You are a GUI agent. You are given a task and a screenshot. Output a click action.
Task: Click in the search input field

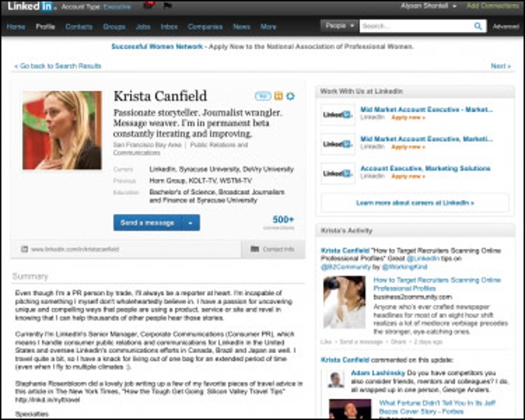click(x=417, y=26)
